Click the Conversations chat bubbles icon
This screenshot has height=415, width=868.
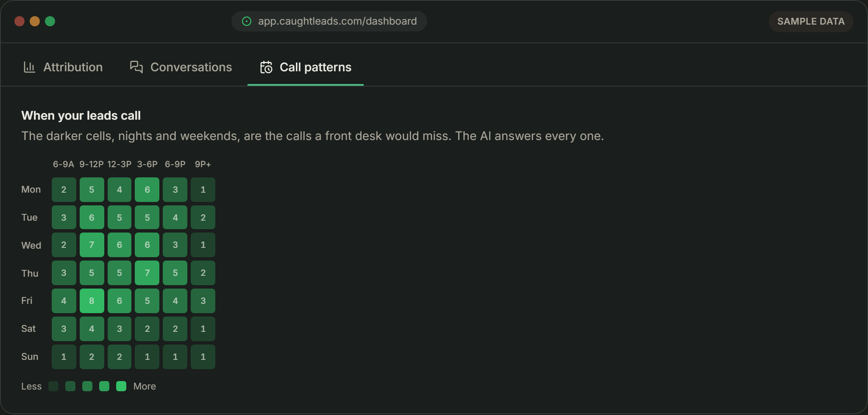(136, 67)
